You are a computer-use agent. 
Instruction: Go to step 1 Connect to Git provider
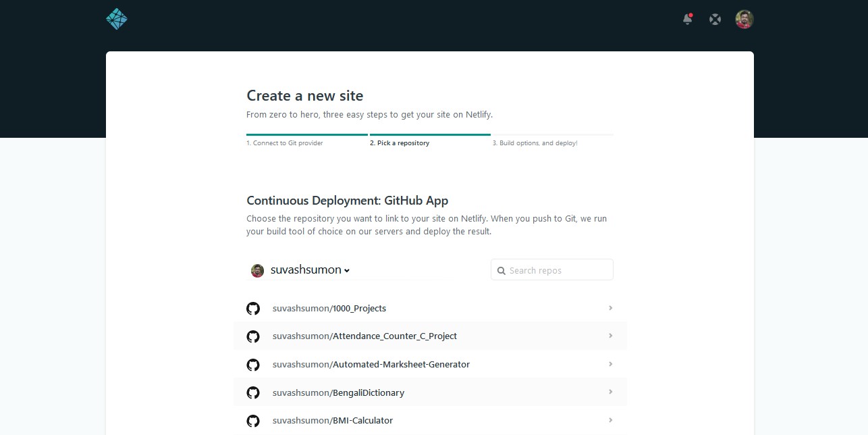pos(285,143)
